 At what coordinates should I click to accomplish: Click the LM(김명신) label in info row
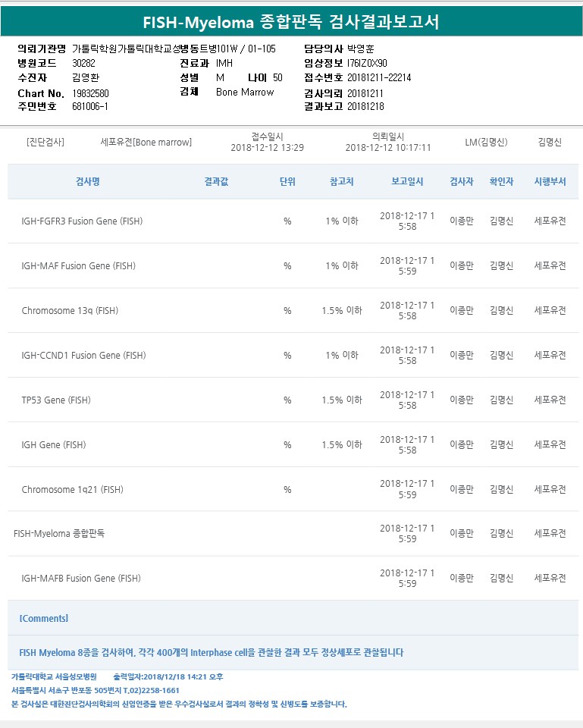pyautogui.click(x=486, y=142)
